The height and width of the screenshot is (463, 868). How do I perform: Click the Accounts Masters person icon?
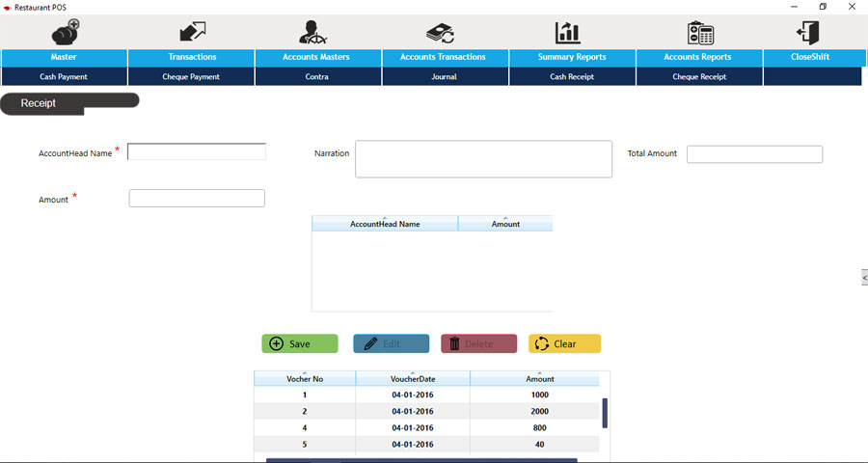point(316,32)
